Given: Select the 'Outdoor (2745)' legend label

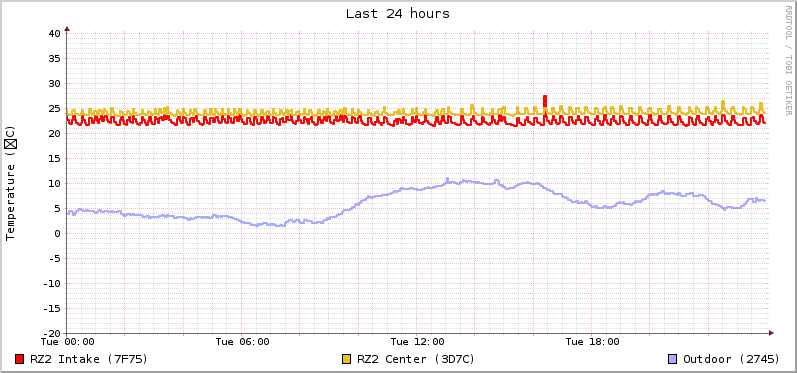Looking at the screenshot, I should tap(731, 359).
